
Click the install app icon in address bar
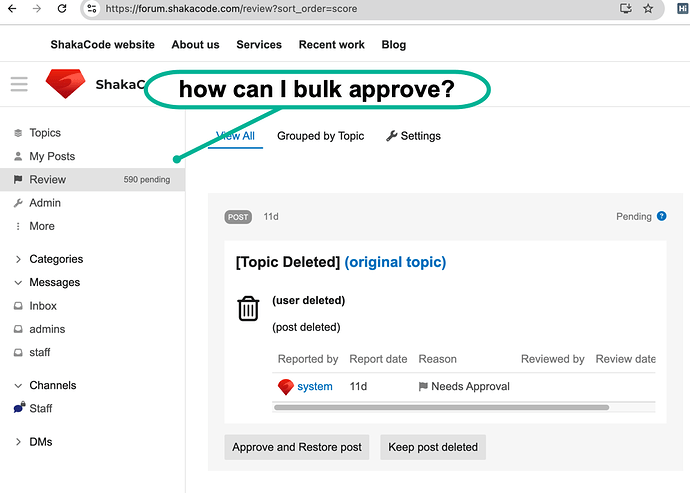(x=625, y=8)
